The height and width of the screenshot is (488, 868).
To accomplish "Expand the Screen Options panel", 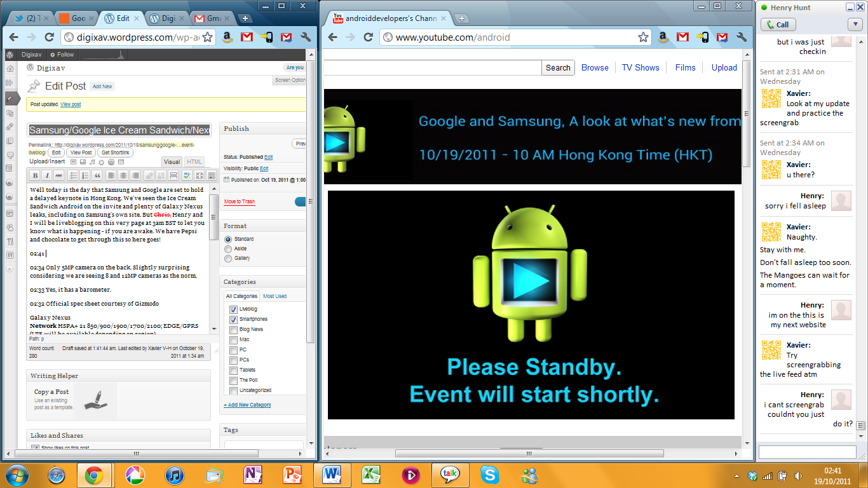I will coord(290,81).
